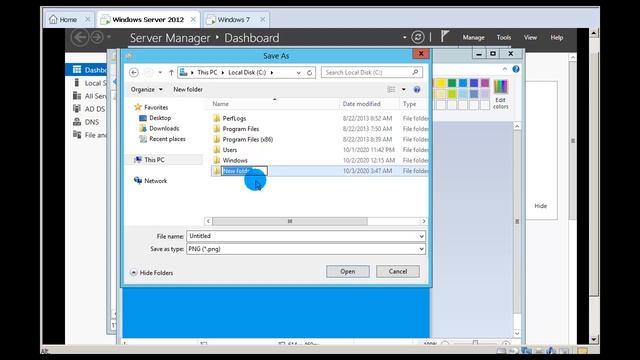Click Hide in the Server Manager panel

[x=540, y=206]
